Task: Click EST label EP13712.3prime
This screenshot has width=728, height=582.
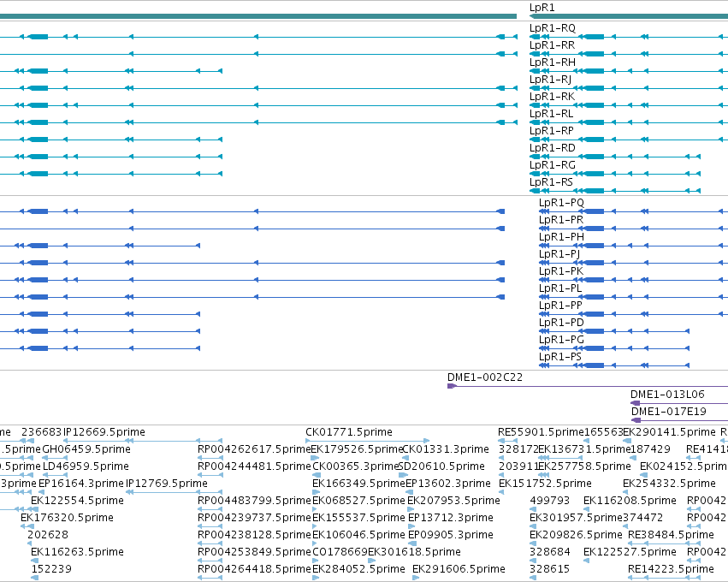Action: (451, 519)
